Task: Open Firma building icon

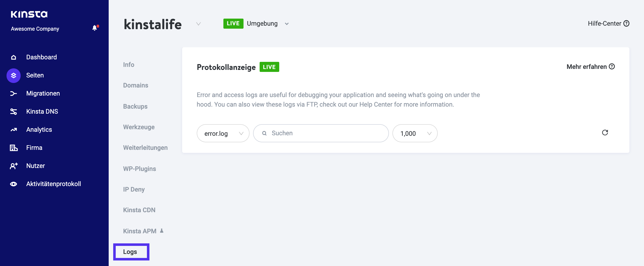Action: 14,148
